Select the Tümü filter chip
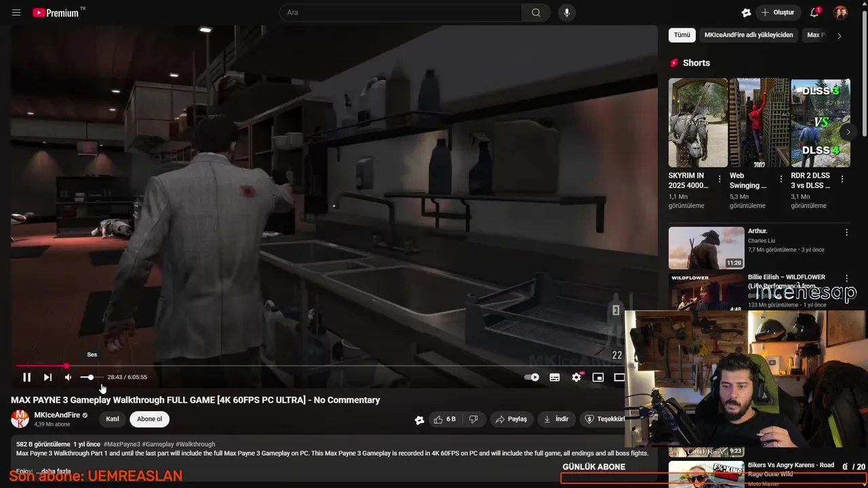 [x=682, y=35]
